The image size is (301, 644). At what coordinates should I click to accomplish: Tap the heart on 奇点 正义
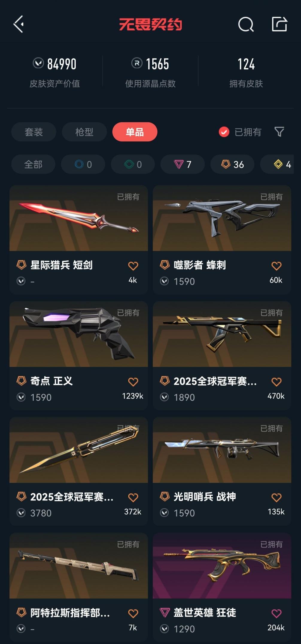133,381
